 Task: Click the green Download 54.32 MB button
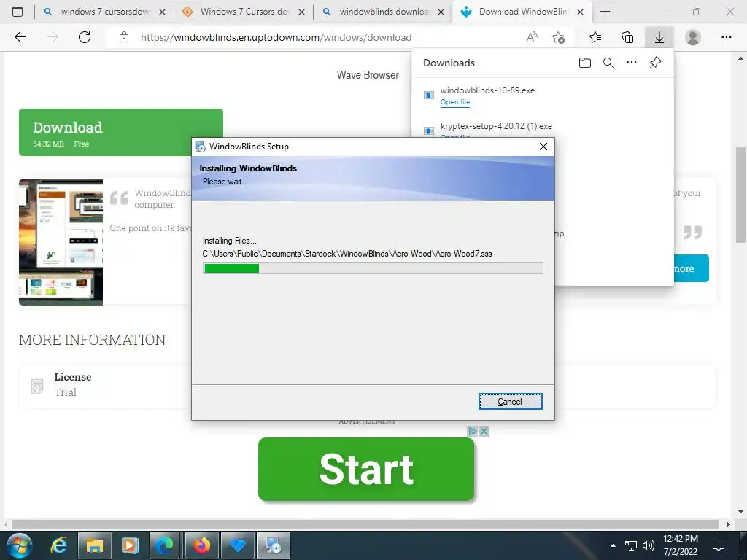(x=121, y=133)
